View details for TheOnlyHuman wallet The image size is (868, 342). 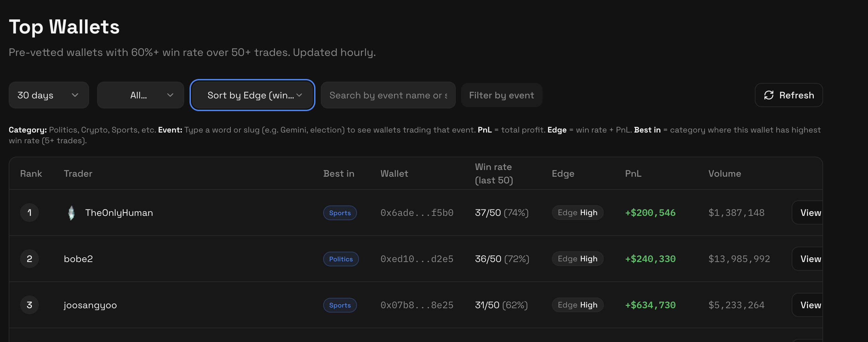click(811, 212)
